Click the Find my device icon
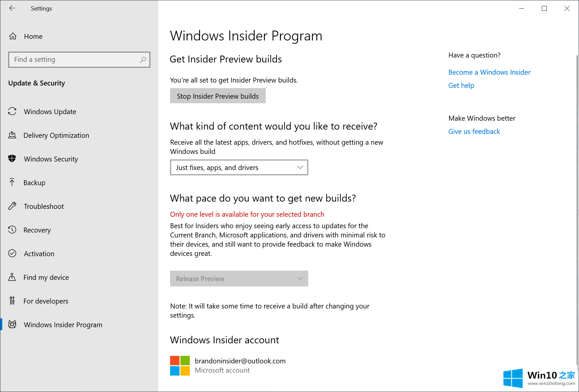The image size is (579, 392). click(x=12, y=277)
